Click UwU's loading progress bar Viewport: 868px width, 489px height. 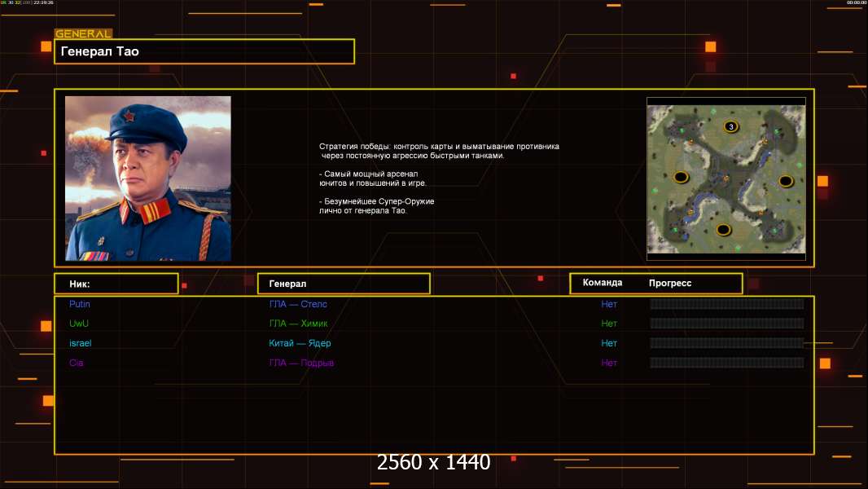[x=727, y=324]
